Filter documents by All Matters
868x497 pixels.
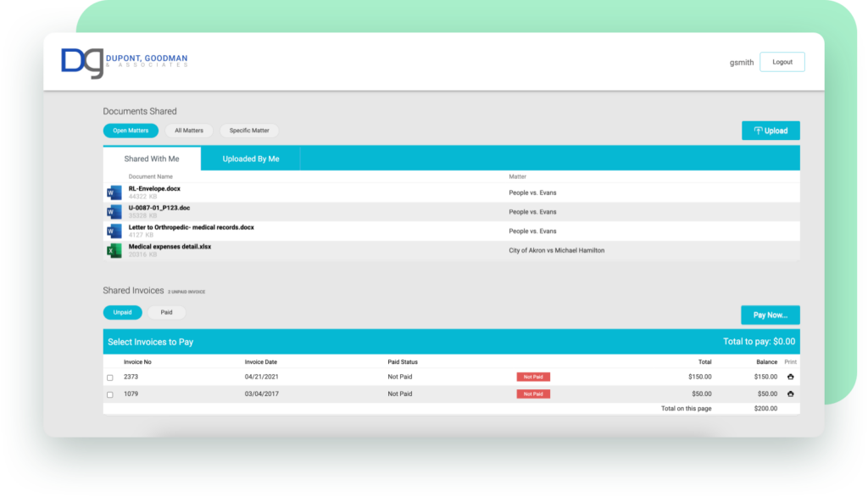pyautogui.click(x=188, y=131)
